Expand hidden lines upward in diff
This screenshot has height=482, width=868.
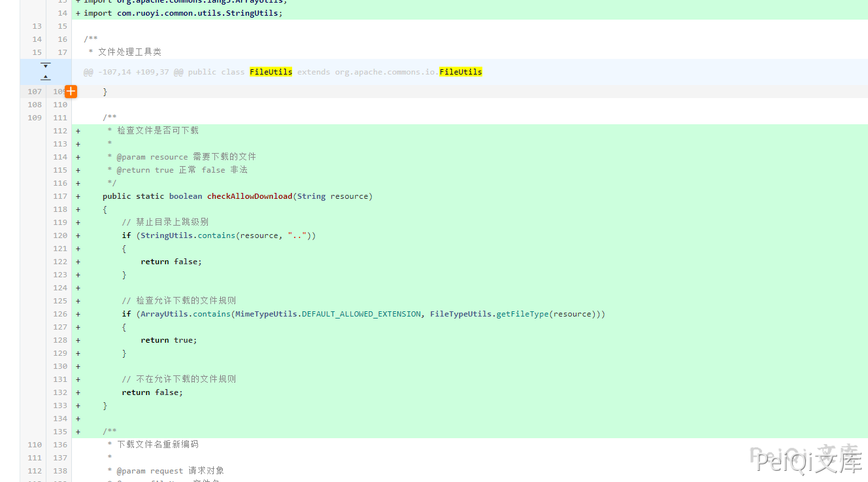point(45,78)
